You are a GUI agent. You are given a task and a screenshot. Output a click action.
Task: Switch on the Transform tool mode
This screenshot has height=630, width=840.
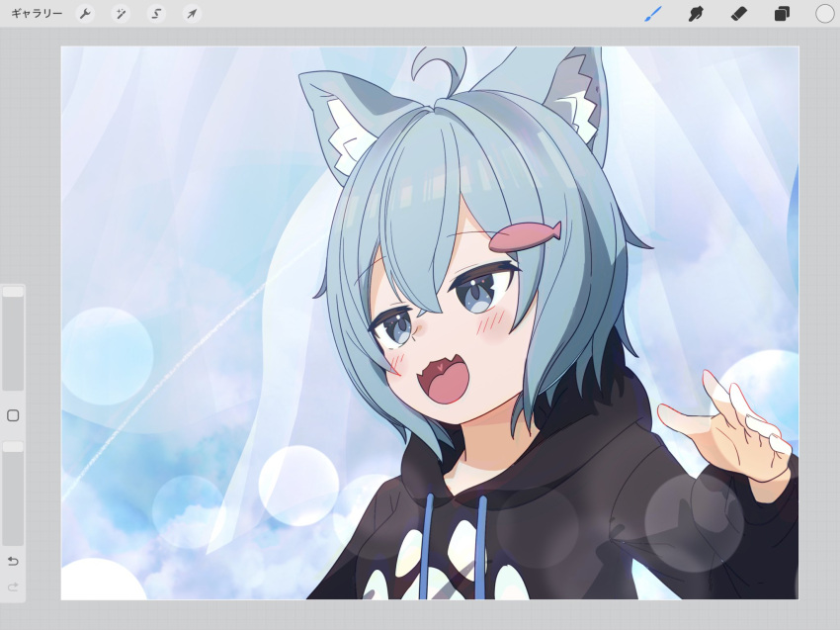click(190, 13)
